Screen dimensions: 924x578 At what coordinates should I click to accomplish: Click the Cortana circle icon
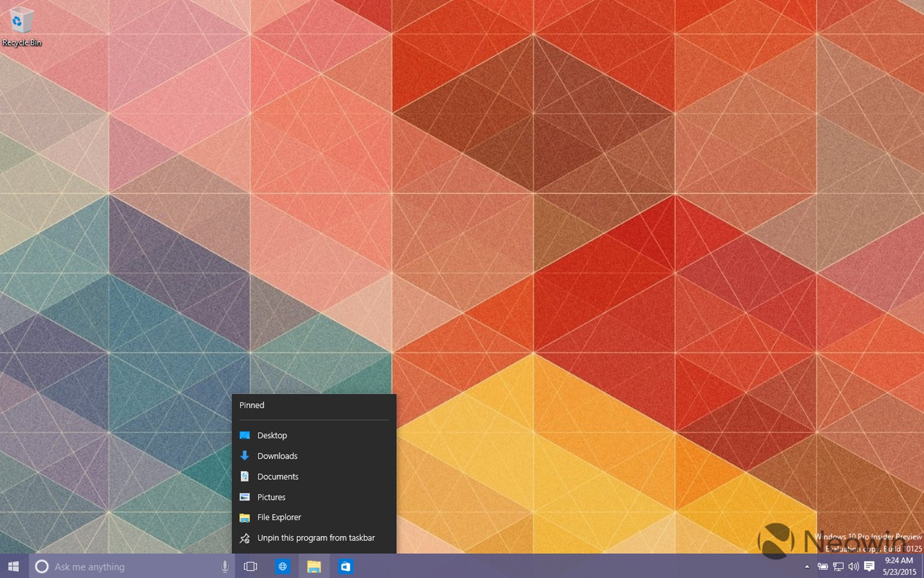(x=42, y=566)
